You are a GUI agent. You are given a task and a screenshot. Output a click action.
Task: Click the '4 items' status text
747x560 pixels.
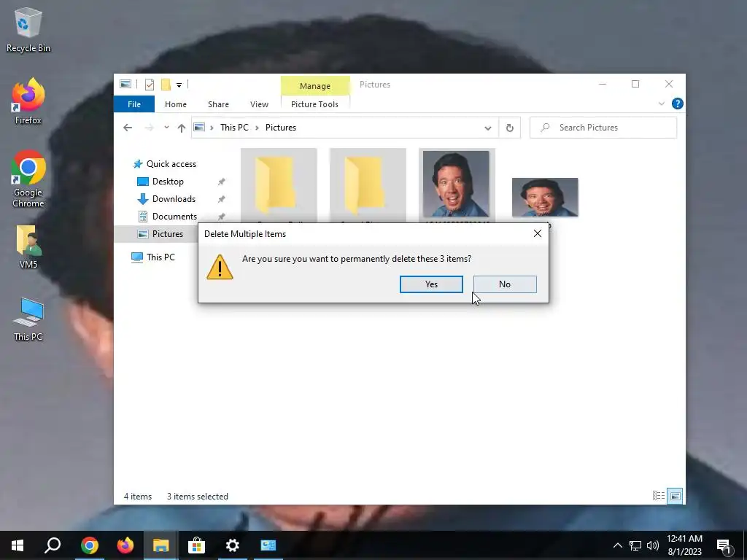click(x=138, y=496)
